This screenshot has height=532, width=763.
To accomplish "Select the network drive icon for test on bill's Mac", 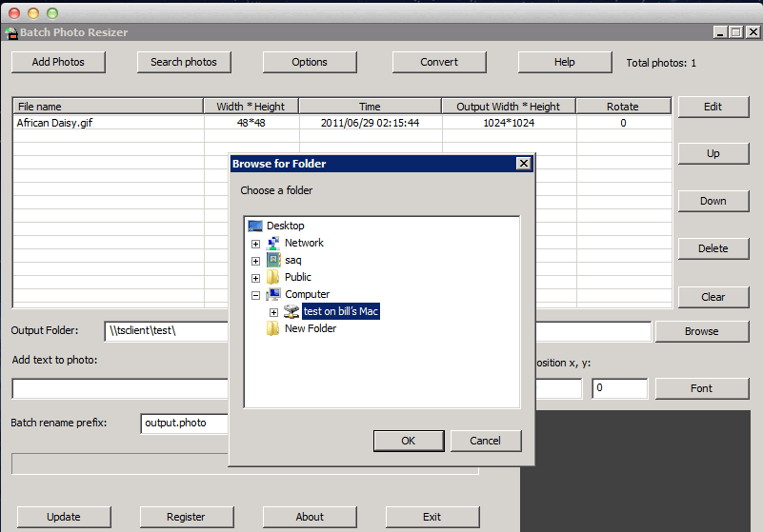I will pyautogui.click(x=291, y=311).
